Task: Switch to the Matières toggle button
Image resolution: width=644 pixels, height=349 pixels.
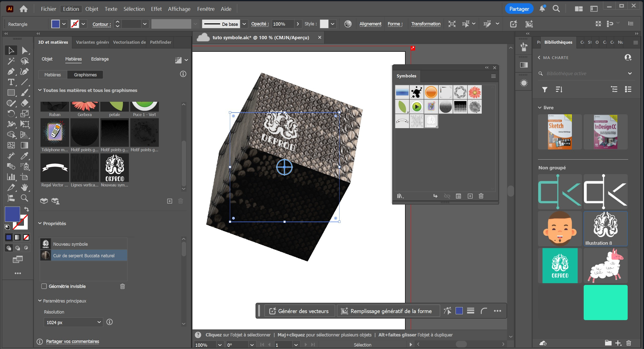Action: click(x=53, y=75)
